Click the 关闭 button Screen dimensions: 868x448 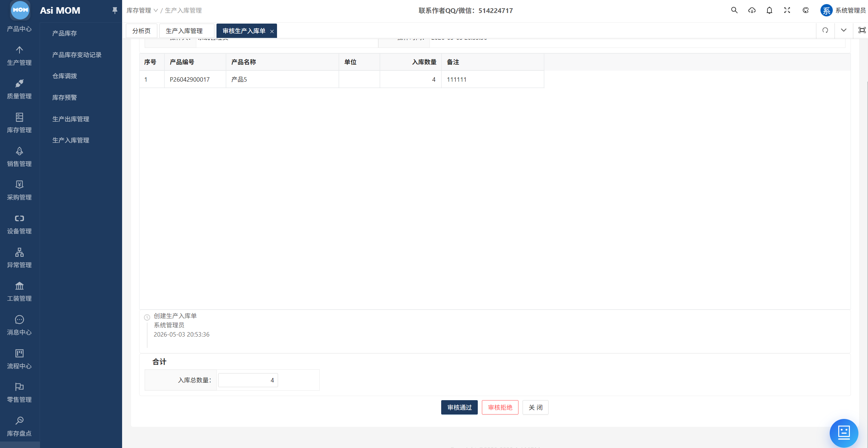click(x=536, y=407)
